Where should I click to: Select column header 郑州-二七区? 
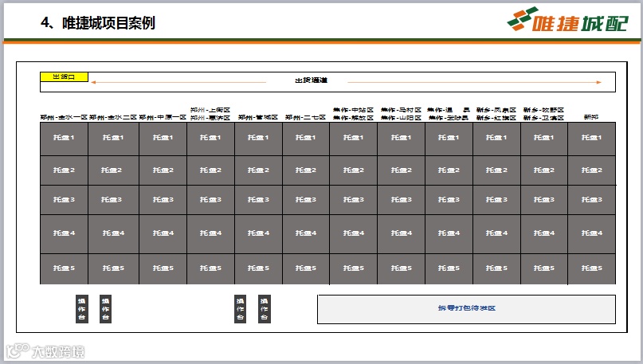point(305,117)
